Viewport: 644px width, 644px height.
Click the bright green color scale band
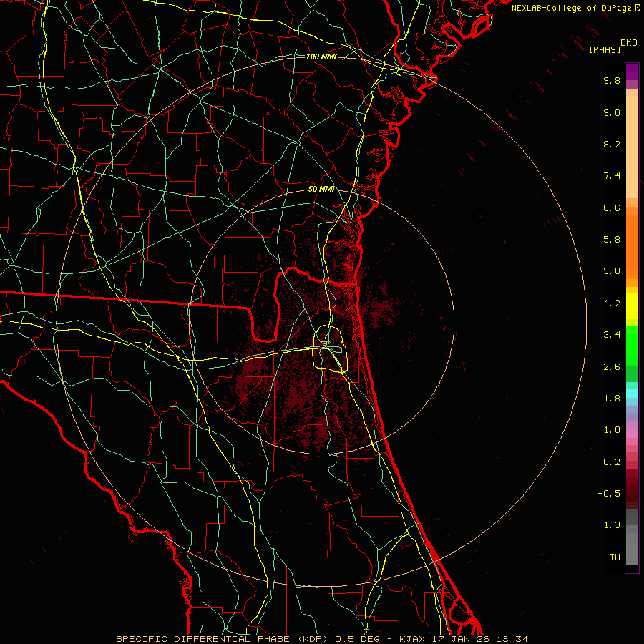click(x=632, y=345)
